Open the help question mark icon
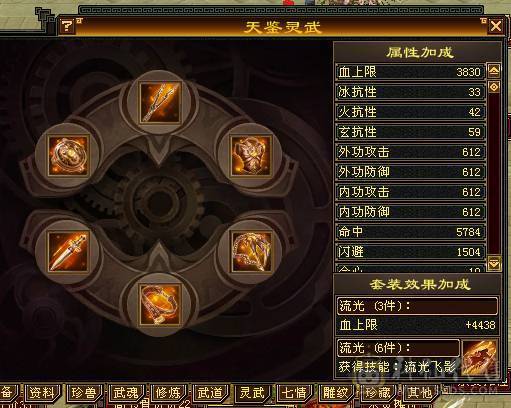 pyautogui.click(x=67, y=26)
